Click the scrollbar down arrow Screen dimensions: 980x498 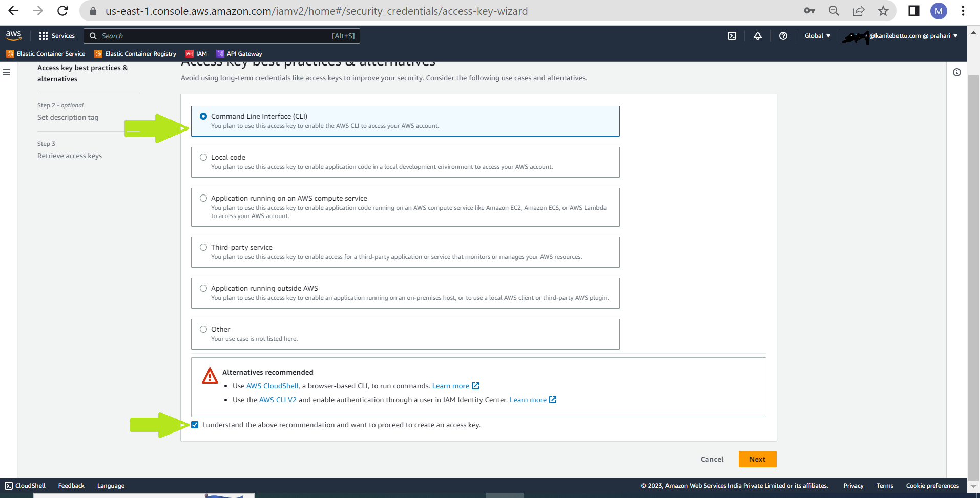click(973, 486)
